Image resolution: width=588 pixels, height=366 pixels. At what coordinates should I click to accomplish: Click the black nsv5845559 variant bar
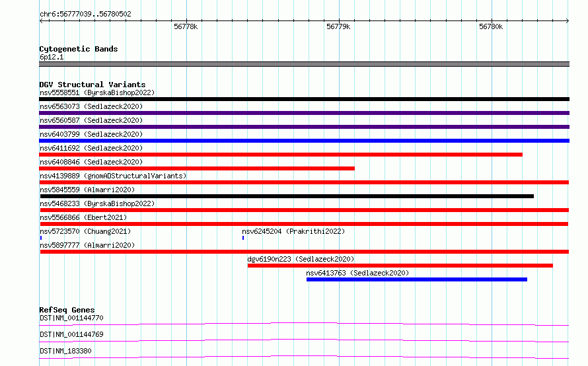(287, 196)
